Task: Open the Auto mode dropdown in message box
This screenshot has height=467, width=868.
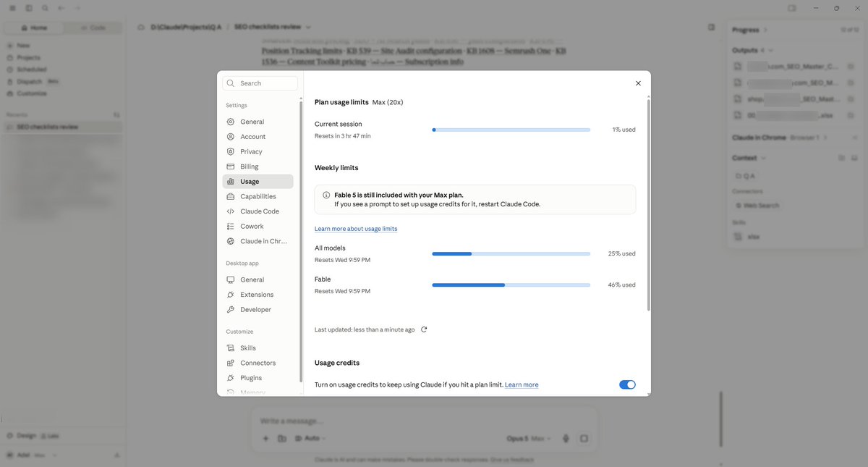Action: (x=311, y=438)
